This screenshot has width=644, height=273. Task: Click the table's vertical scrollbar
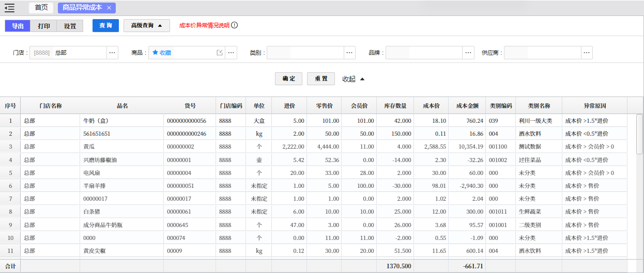coord(639,134)
